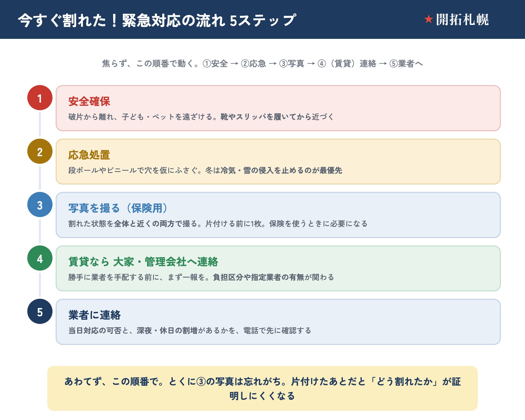Click the 賃貸なら 大家・管理会社へ連絡 heading

pos(143,262)
